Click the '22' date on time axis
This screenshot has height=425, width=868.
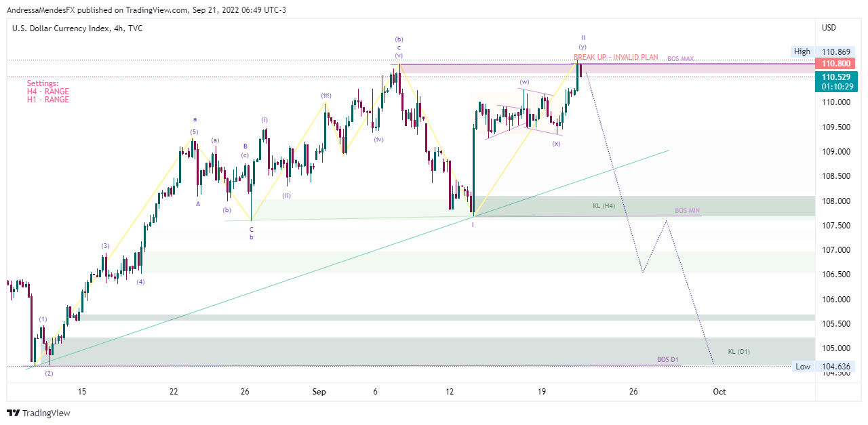point(174,392)
